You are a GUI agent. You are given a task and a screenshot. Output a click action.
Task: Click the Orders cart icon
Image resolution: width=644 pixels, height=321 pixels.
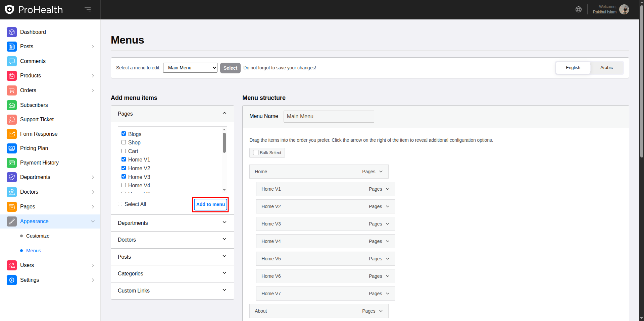click(x=12, y=90)
